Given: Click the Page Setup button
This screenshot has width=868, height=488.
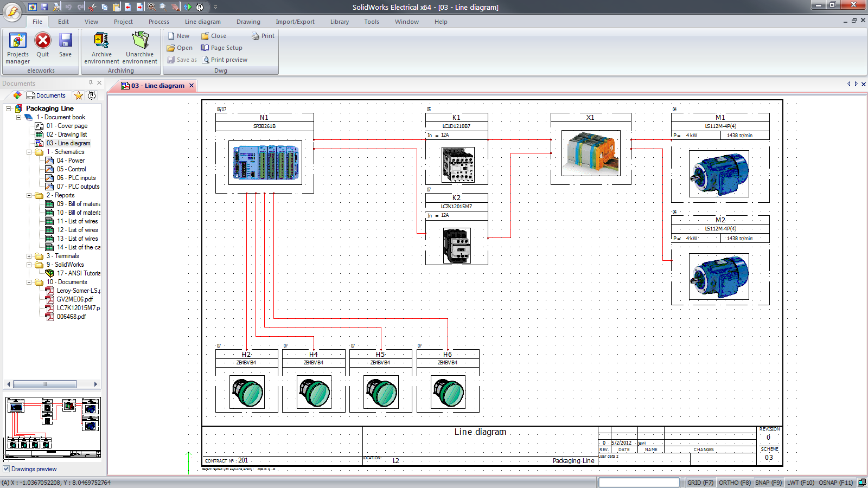Looking at the screenshot, I should pos(221,48).
